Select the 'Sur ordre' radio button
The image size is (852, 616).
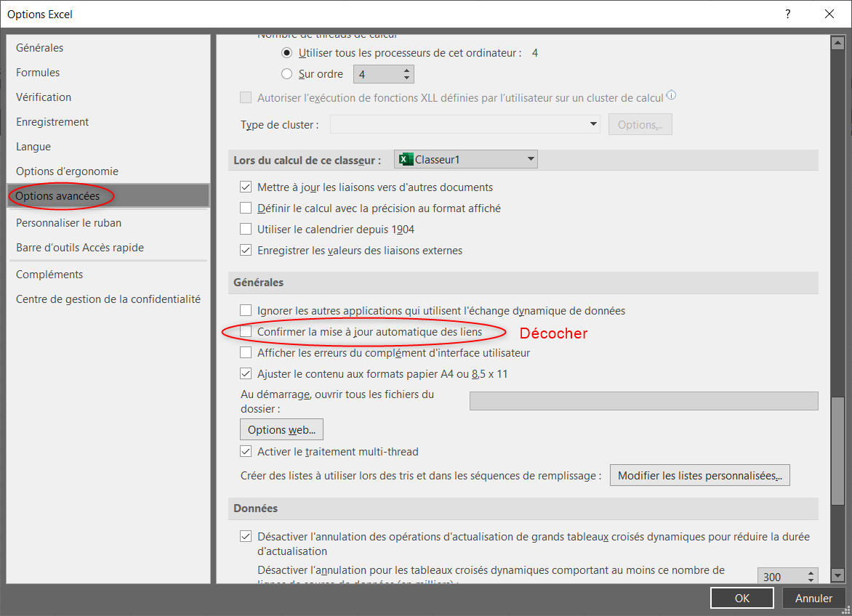(287, 74)
